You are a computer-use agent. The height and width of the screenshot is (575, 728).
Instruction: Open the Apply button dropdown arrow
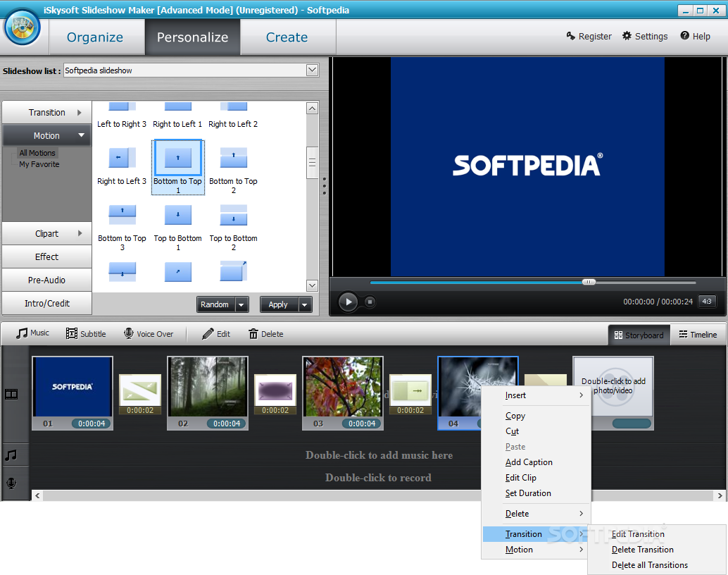(x=305, y=305)
